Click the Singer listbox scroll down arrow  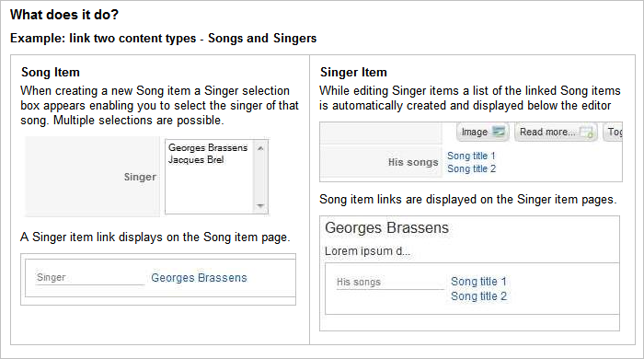coord(260,206)
